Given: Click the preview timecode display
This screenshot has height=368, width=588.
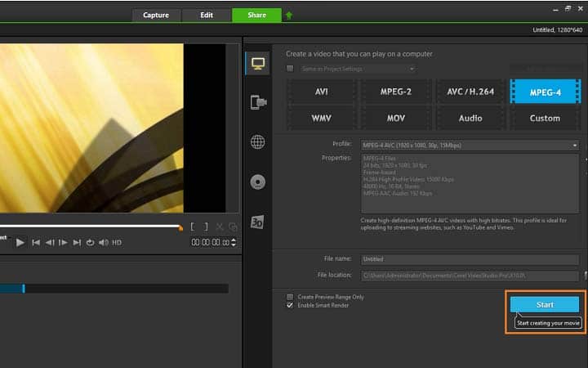Looking at the screenshot, I should 211,243.
